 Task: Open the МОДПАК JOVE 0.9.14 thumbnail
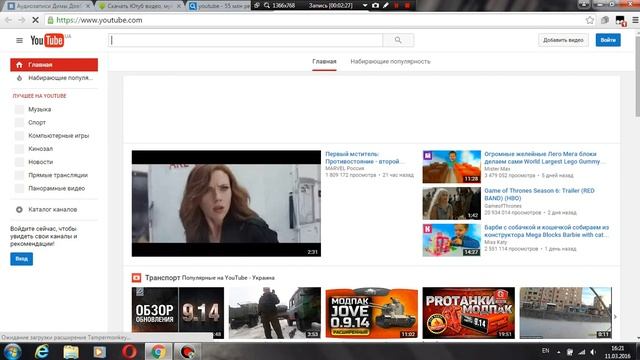coord(371,313)
